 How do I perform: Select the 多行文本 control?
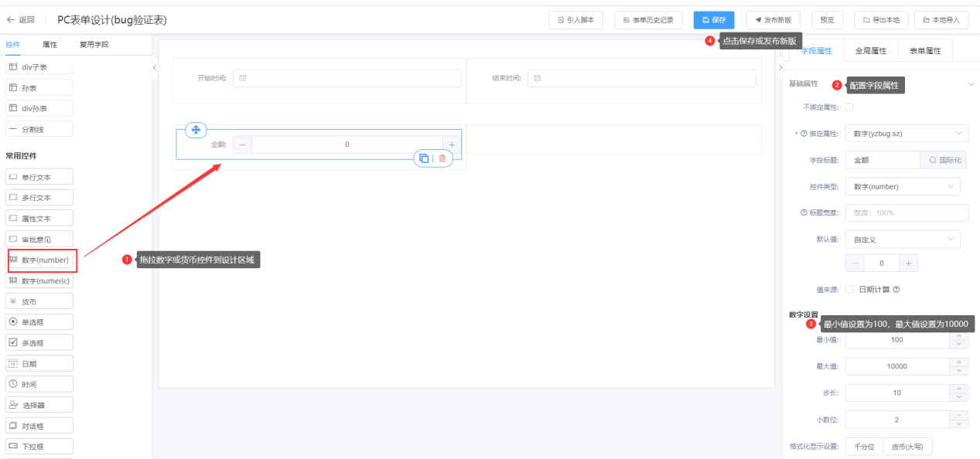click(39, 198)
